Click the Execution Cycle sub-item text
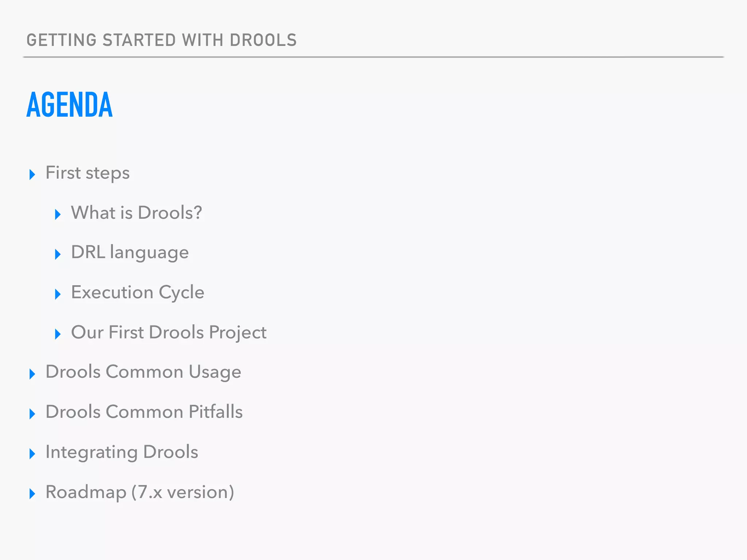 [138, 292]
